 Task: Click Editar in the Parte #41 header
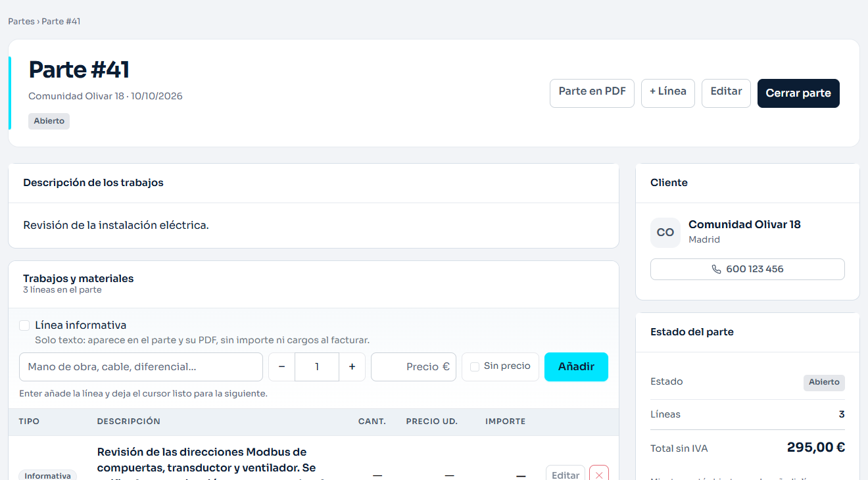[x=726, y=93]
